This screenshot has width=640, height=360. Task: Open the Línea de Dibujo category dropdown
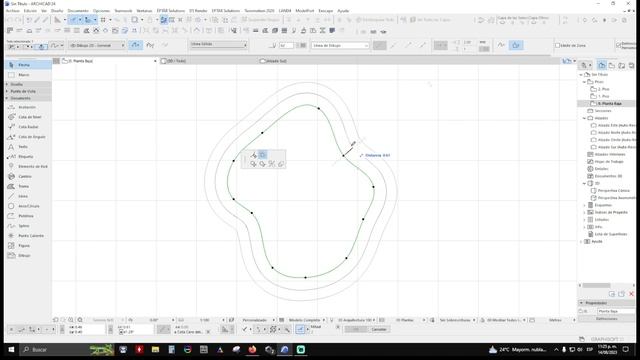[x=340, y=46]
